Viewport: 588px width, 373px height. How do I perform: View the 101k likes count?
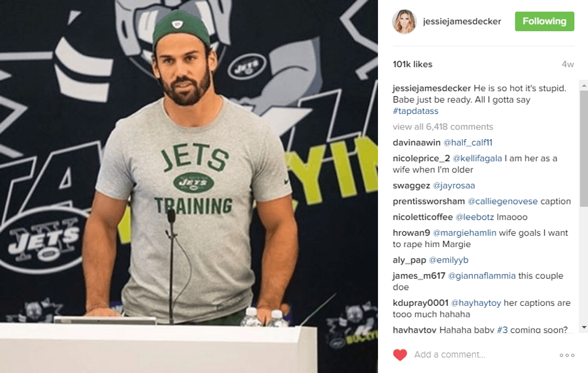click(x=413, y=65)
